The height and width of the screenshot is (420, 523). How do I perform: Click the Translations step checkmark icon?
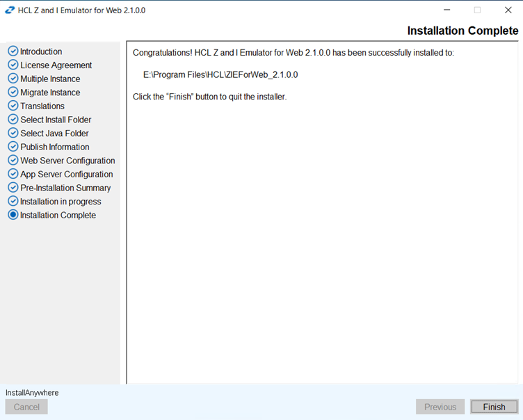point(13,106)
